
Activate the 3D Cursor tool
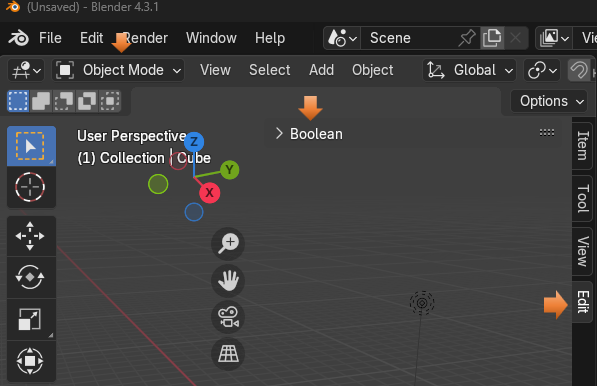pos(31,187)
